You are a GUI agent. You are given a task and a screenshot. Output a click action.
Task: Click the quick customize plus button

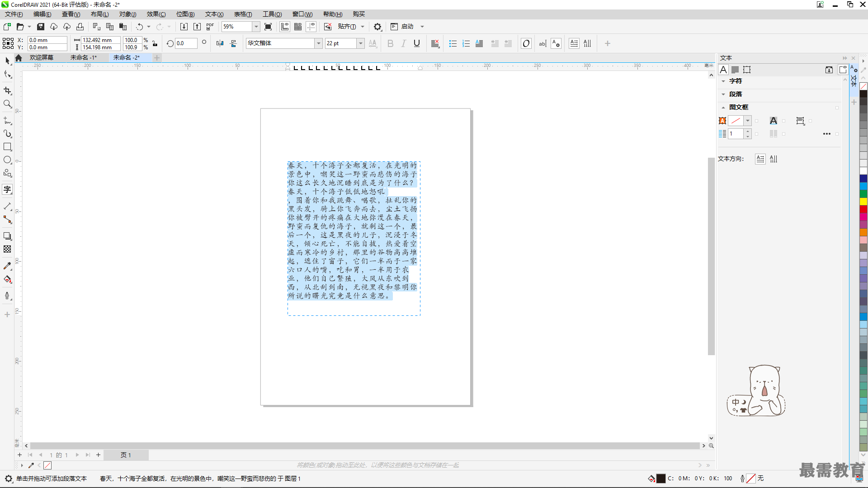point(607,43)
